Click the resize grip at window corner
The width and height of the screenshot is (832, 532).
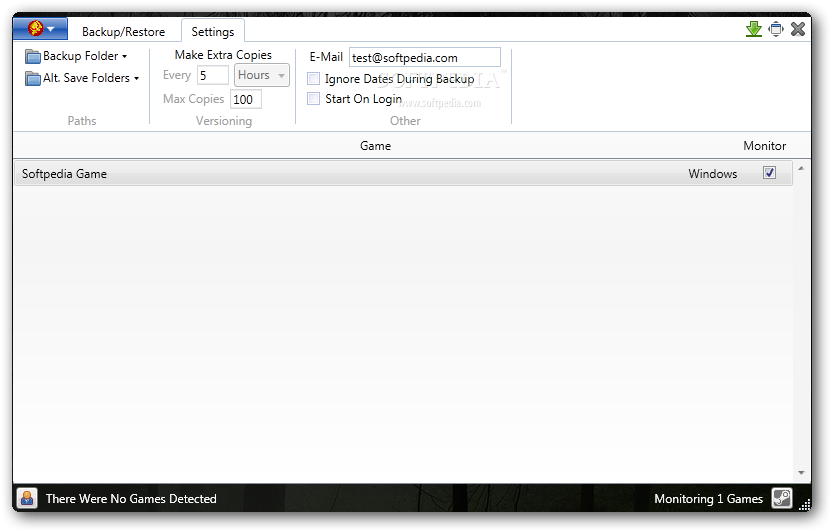pyautogui.click(x=805, y=504)
